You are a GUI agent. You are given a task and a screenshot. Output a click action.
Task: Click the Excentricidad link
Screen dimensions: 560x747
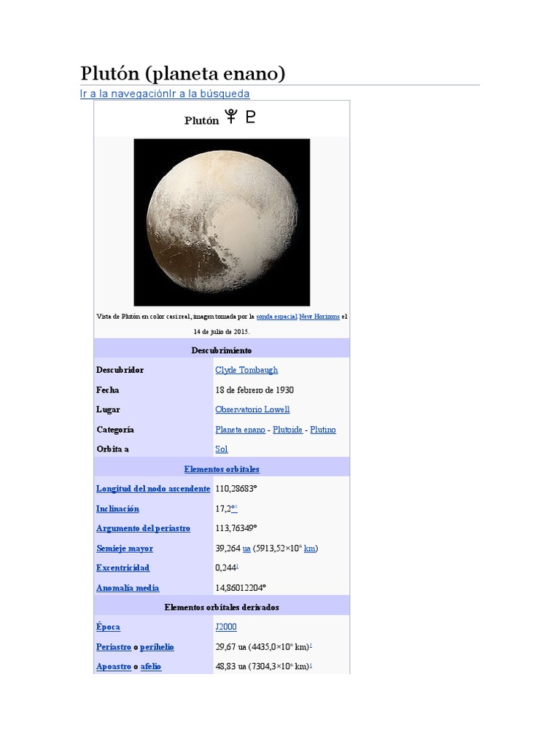[122, 568]
